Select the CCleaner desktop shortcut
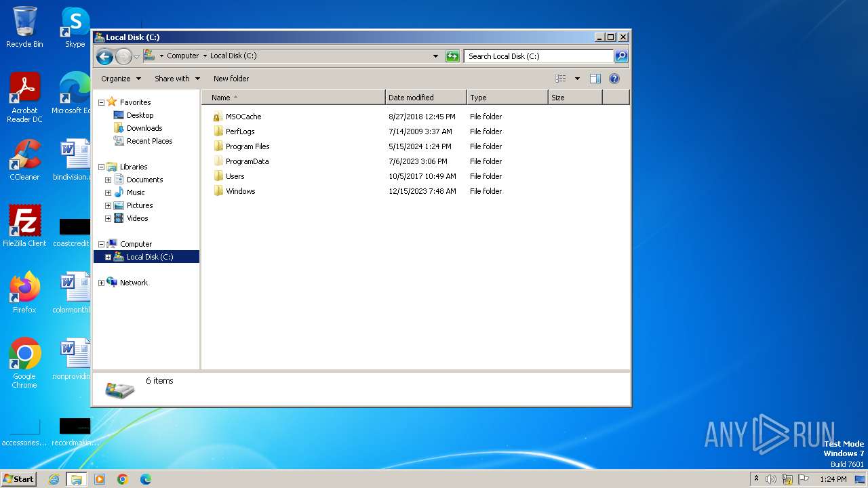868x488 pixels. coord(24,160)
